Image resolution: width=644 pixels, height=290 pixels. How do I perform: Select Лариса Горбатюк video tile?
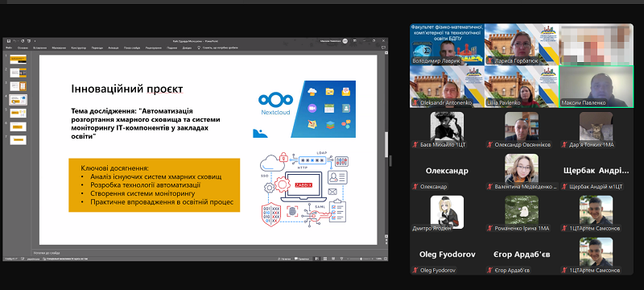point(522,44)
